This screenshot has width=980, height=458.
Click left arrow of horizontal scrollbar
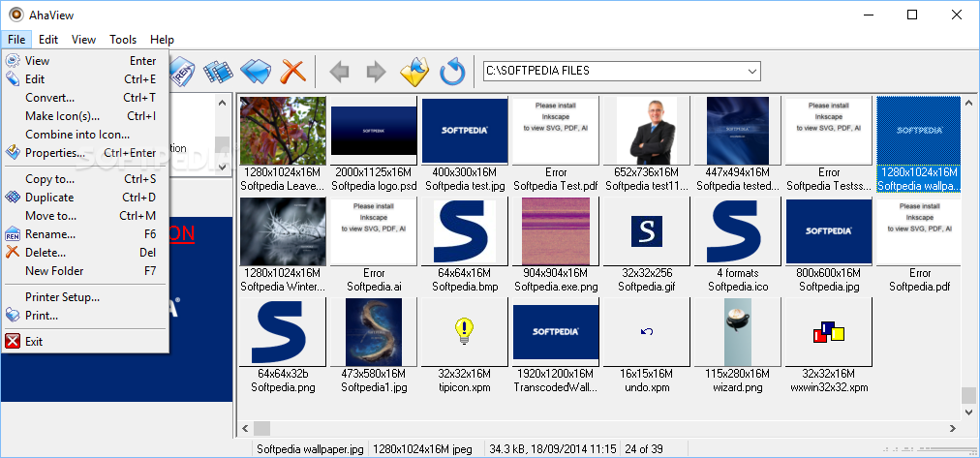(x=245, y=429)
